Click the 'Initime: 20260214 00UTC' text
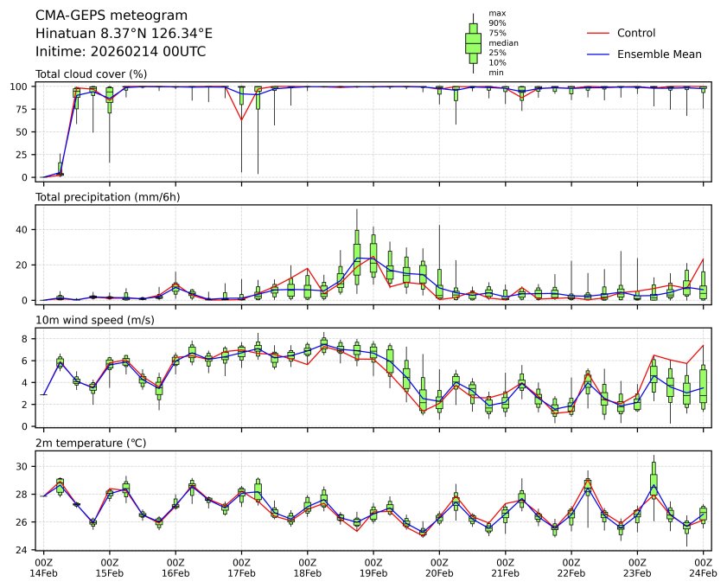Image resolution: width=727 pixels, height=588 pixels. point(120,51)
